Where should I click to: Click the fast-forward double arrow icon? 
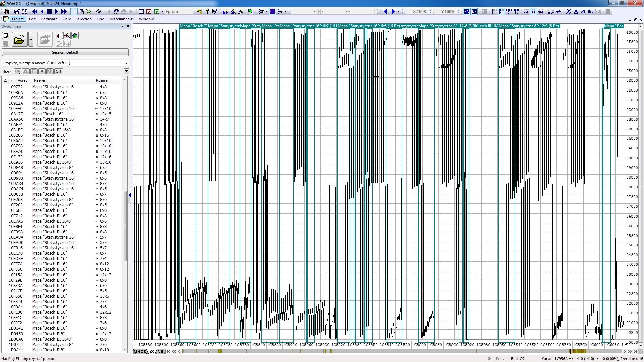click(64, 11)
